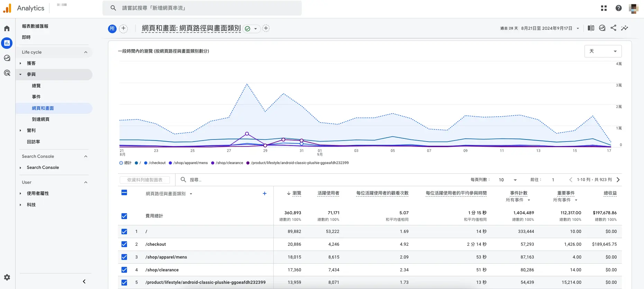Add a dimension with blue plus icon

pos(265,193)
